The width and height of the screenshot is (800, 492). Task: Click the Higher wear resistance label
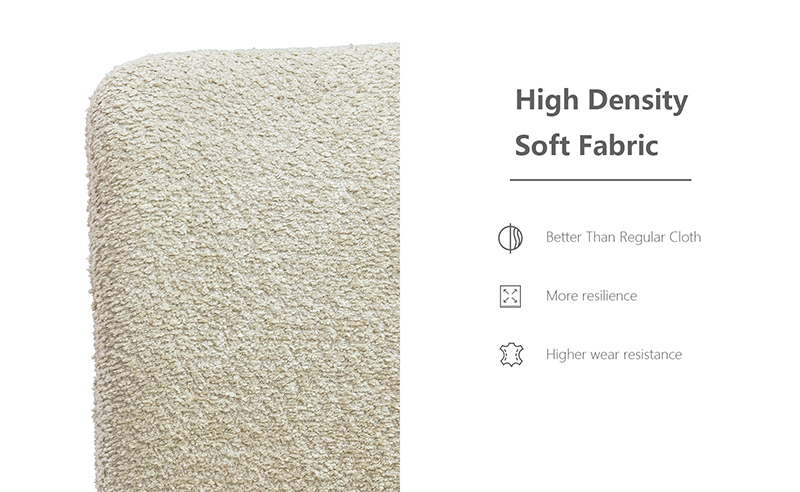[614, 355]
